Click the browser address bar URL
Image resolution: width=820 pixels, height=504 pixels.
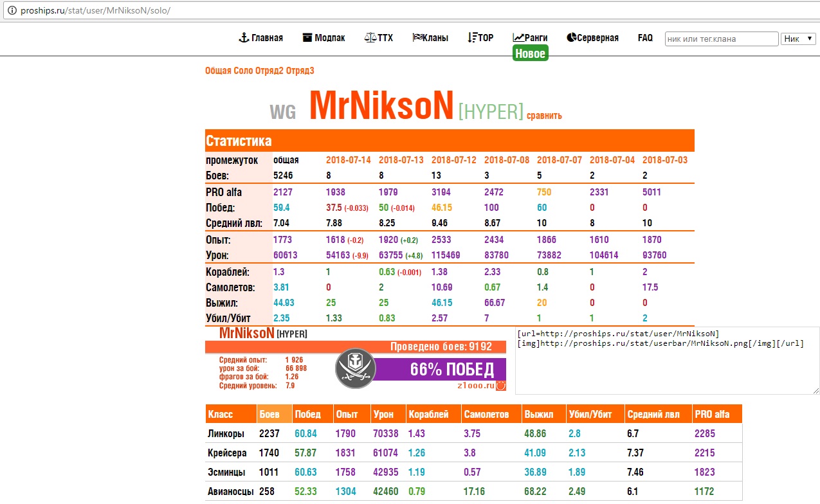click(x=95, y=11)
